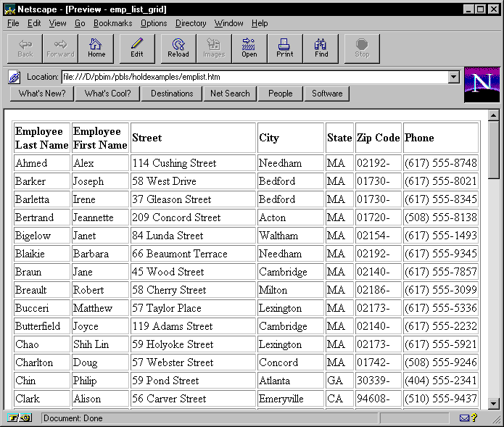Click the Forward toolbar button
The height and width of the screenshot is (427, 504).
tap(60, 49)
